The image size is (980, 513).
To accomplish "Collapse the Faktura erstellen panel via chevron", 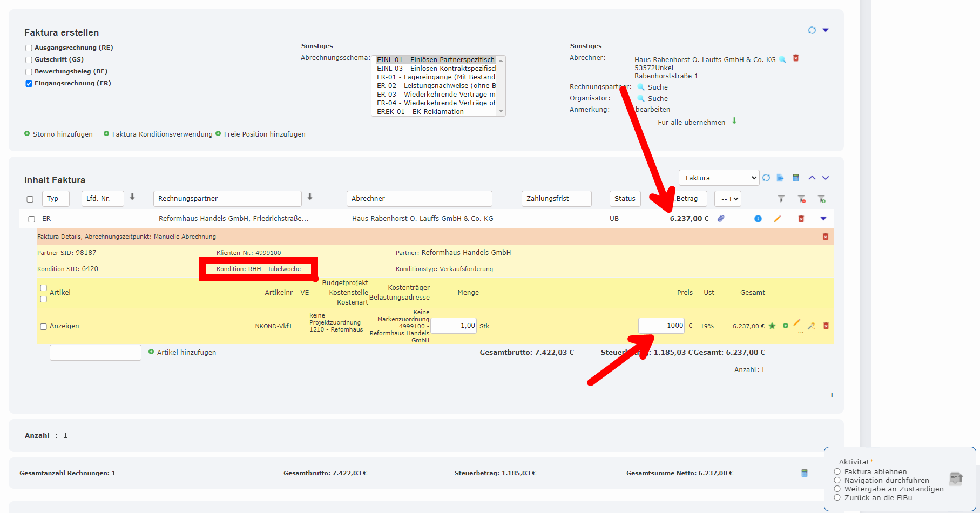I will (825, 30).
